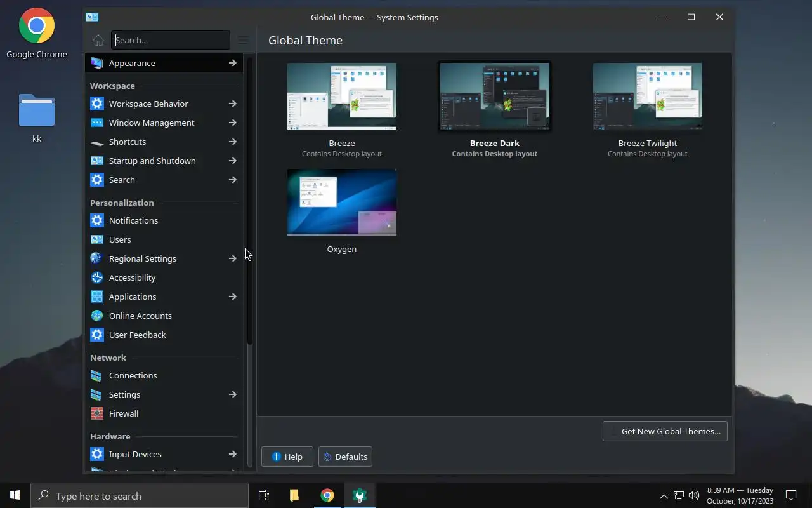Image resolution: width=812 pixels, height=508 pixels.
Task: Click the Help button
Action: [287, 457]
